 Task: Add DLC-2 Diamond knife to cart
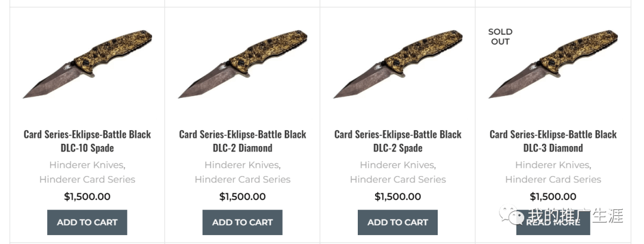coord(242,223)
